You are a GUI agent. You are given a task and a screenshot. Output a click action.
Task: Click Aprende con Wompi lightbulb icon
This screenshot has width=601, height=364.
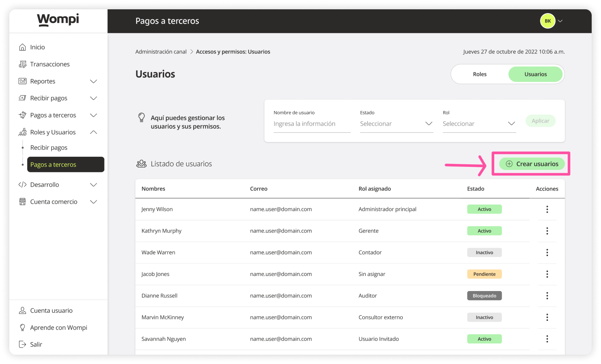pyautogui.click(x=23, y=328)
